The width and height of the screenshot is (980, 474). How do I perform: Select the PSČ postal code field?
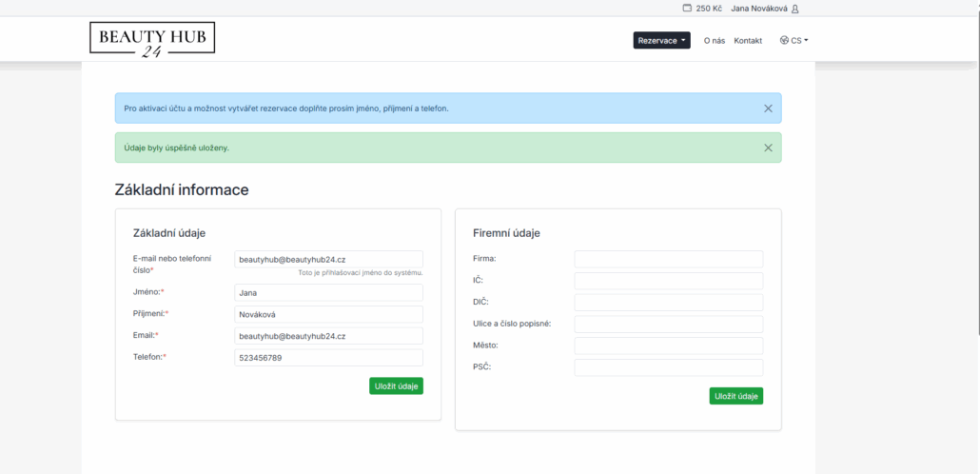coord(668,367)
